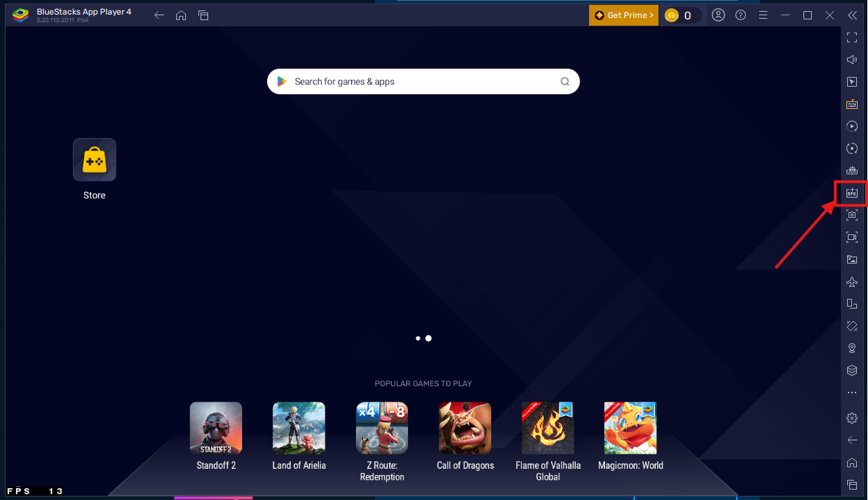The image size is (868, 500).
Task: Open the media manager folder icon
Action: [852, 259]
